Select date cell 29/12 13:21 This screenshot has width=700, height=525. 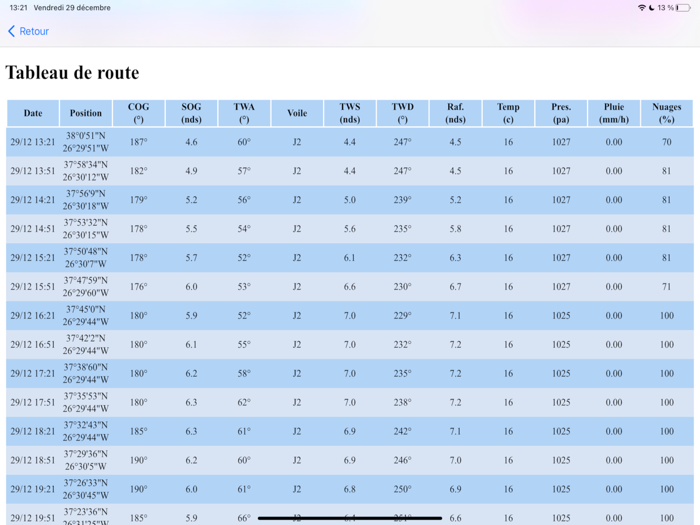pyautogui.click(x=33, y=142)
